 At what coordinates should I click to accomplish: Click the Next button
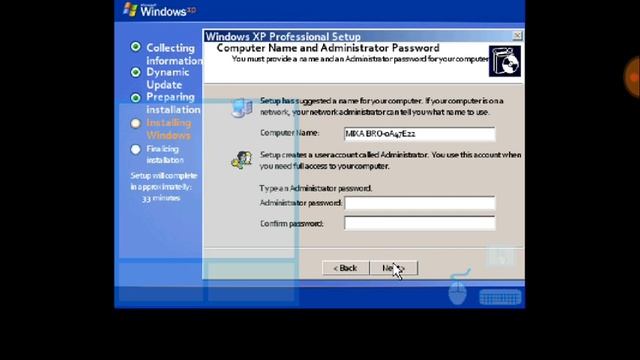coord(394,268)
